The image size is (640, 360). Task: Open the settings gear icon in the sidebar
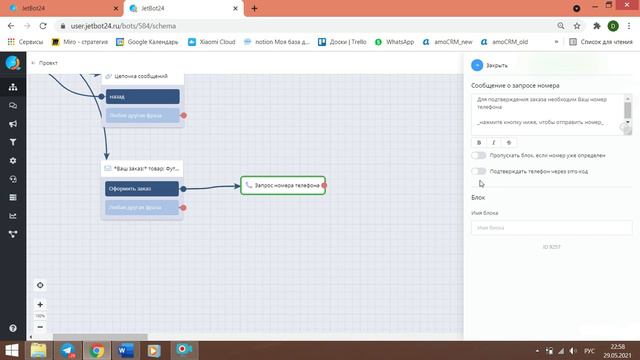(13, 161)
